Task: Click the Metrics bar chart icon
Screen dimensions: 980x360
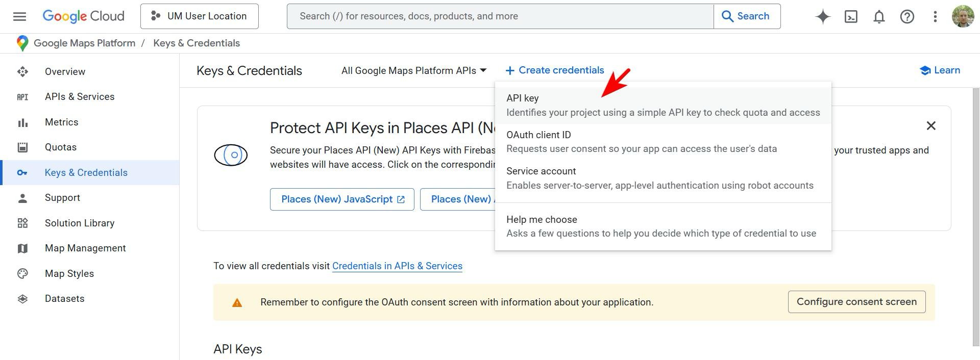Action: [x=22, y=122]
